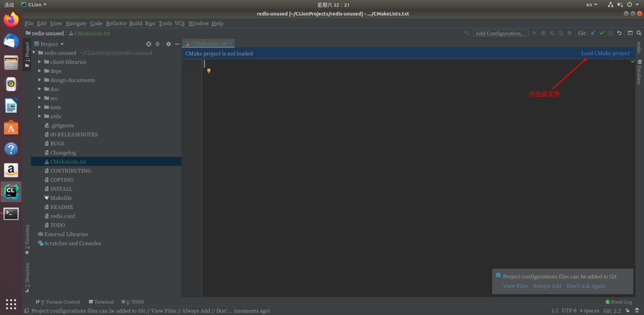Open Firefox from the dock
644x315 pixels.
[x=11, y=20]
